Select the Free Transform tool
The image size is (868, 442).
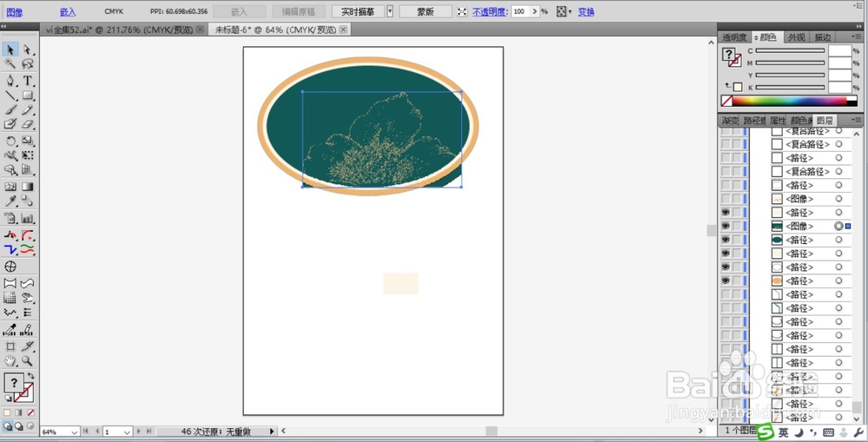27,155
